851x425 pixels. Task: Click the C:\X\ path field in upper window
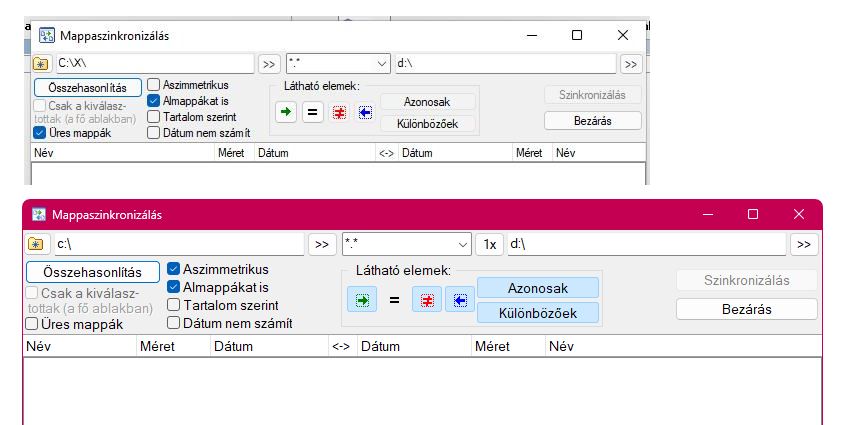click(155, 64)
